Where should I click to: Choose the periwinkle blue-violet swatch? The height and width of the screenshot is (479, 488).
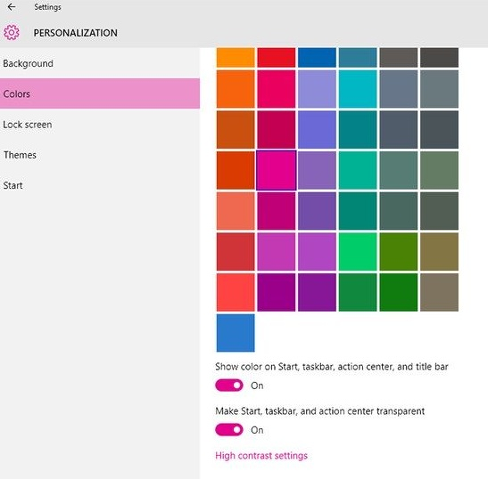317,130
